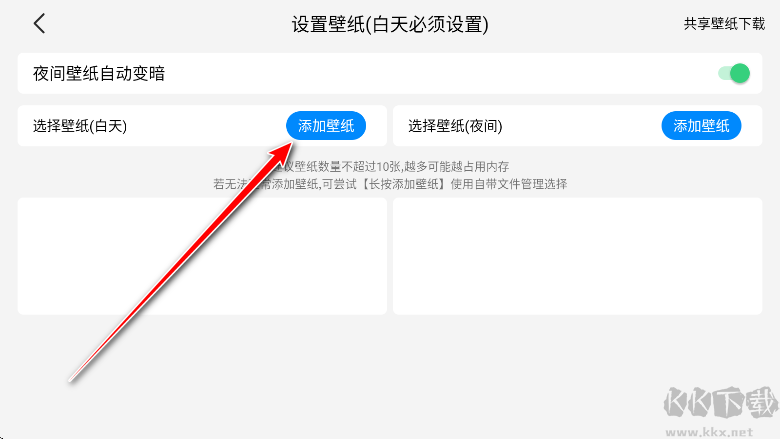Viewport: 780px width, 439px height.
Task: Tap the 夜间壁纸自动变暗 row text
Action: point(98,74)
